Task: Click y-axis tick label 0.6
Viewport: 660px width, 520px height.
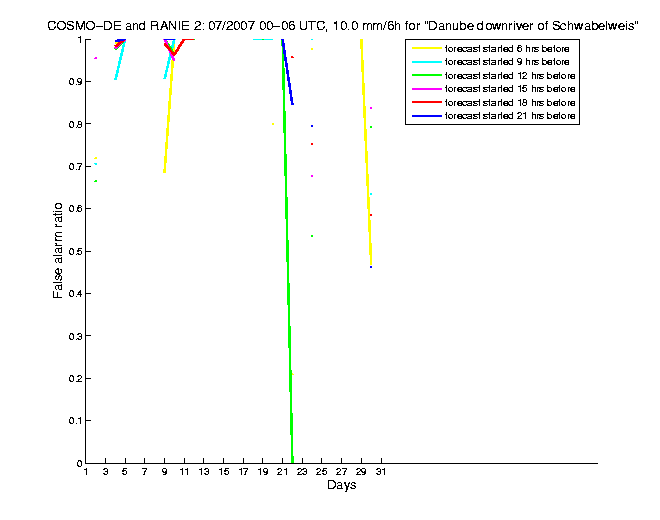Action: 75,209
